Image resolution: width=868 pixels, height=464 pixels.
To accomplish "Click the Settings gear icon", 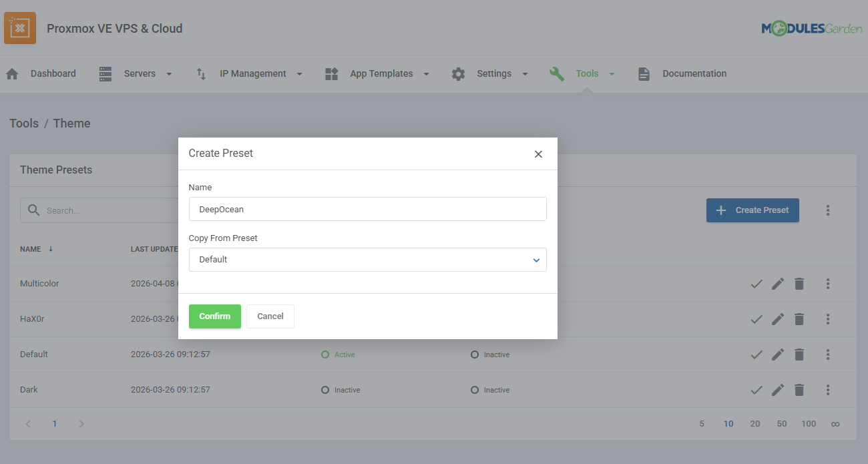I will click(458, 74).
